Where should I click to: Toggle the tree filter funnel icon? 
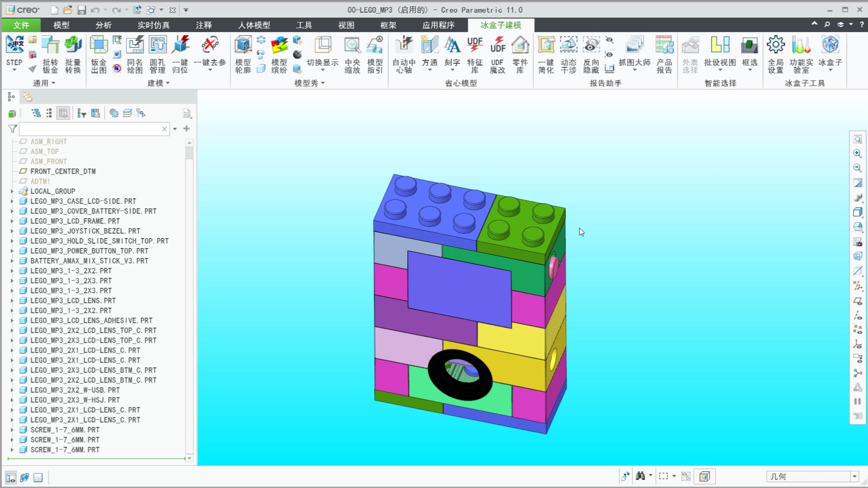click(x=12, y=129)
